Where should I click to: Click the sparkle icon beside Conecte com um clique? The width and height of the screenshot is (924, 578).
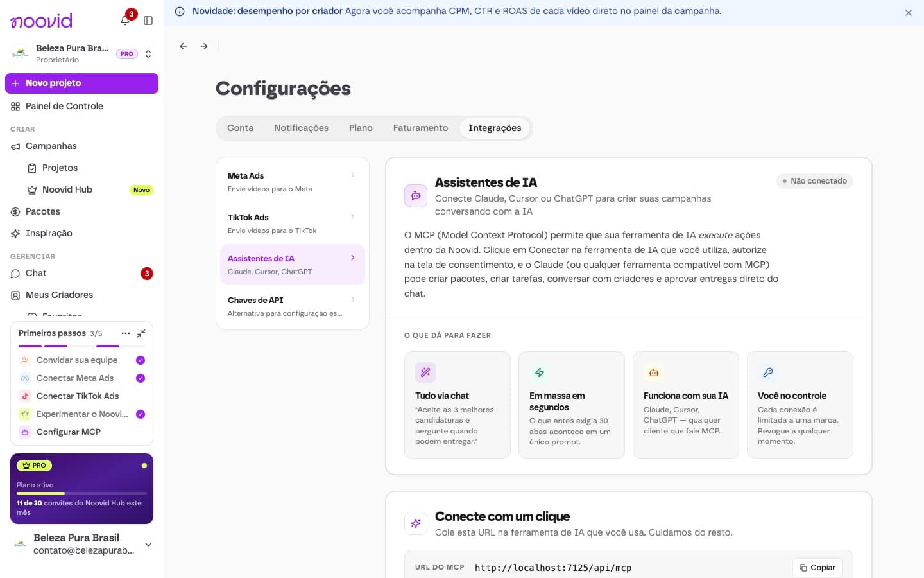pos(416,523)
